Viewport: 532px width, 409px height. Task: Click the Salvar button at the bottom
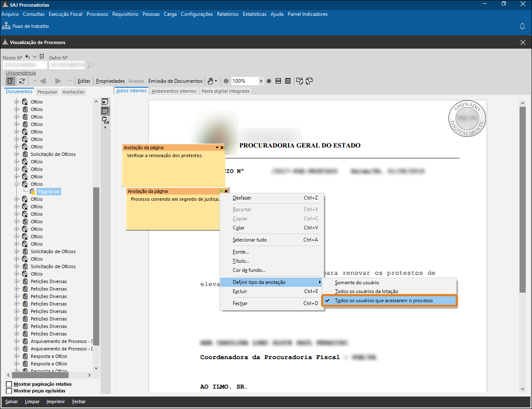(x=12, y=402)
